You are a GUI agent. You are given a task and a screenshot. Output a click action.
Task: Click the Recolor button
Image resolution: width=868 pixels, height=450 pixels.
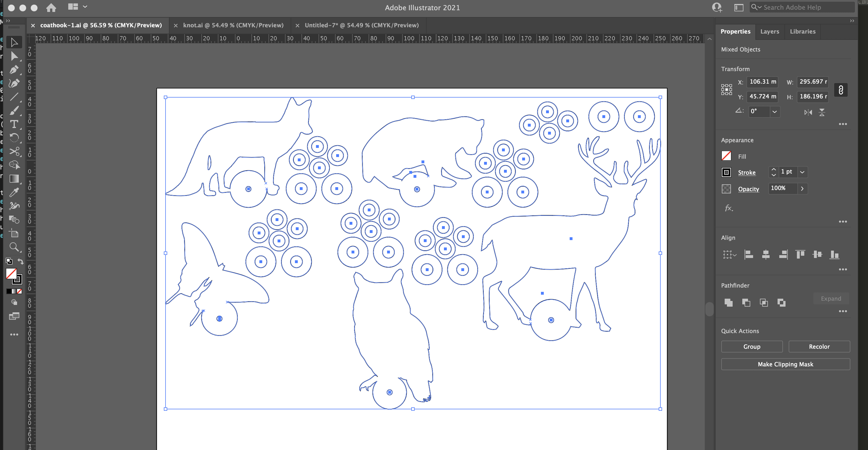click(x=819, y=346)
